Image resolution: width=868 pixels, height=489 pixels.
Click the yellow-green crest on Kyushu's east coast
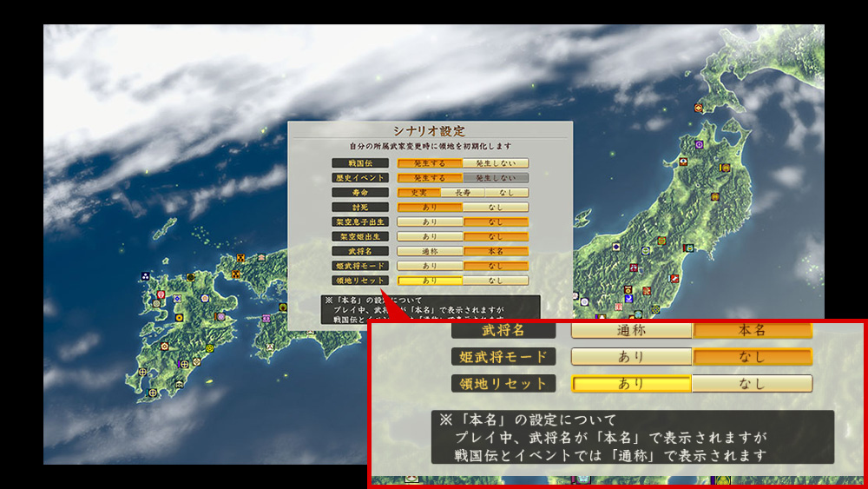coord(209,348)
